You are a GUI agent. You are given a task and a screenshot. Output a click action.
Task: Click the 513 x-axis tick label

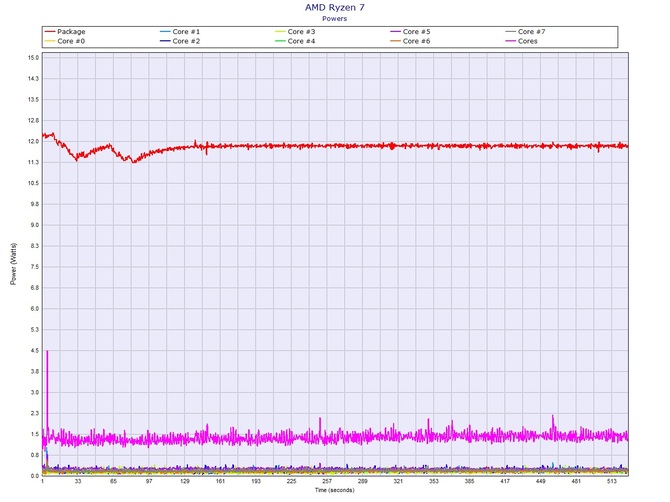point(612,481)
